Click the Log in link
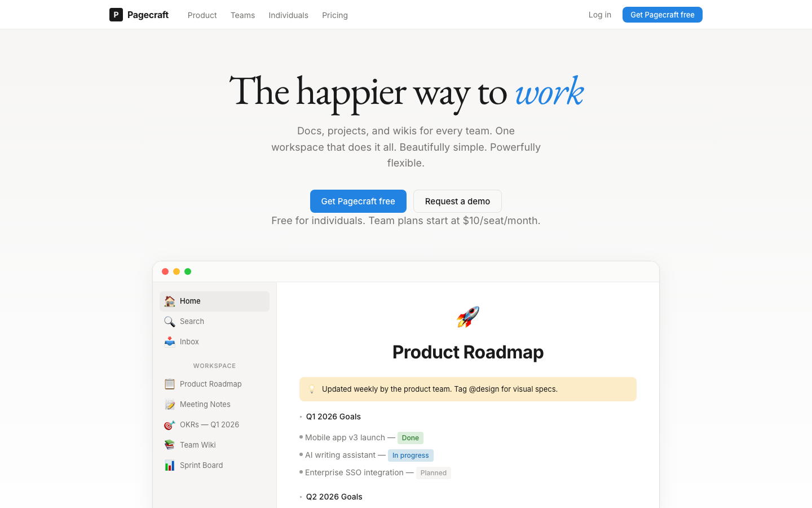812x508 pixels. pyautogui.click(x=600, y=15)
